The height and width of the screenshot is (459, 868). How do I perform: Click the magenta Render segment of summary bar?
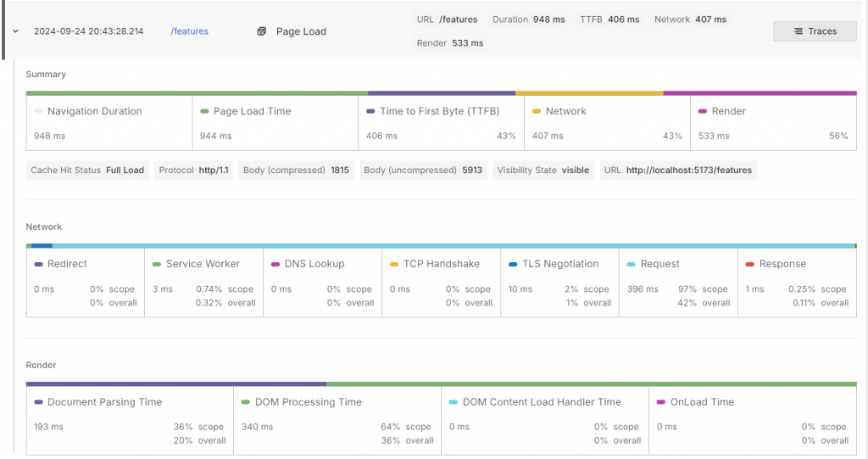click(760, 93)
